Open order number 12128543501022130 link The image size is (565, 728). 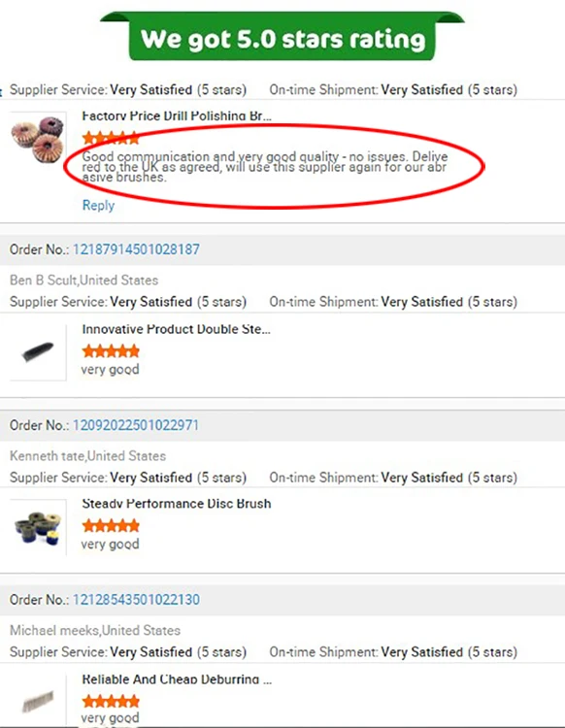pos(136,600)
